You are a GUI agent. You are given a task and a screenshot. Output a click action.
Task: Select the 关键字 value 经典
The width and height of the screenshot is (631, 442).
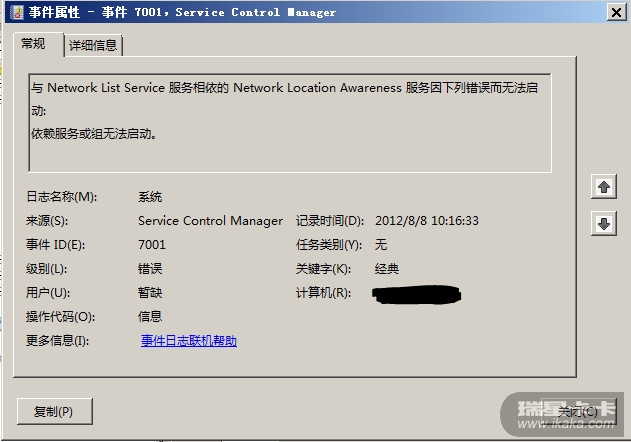pyautogui.click(x=387, y=269)
